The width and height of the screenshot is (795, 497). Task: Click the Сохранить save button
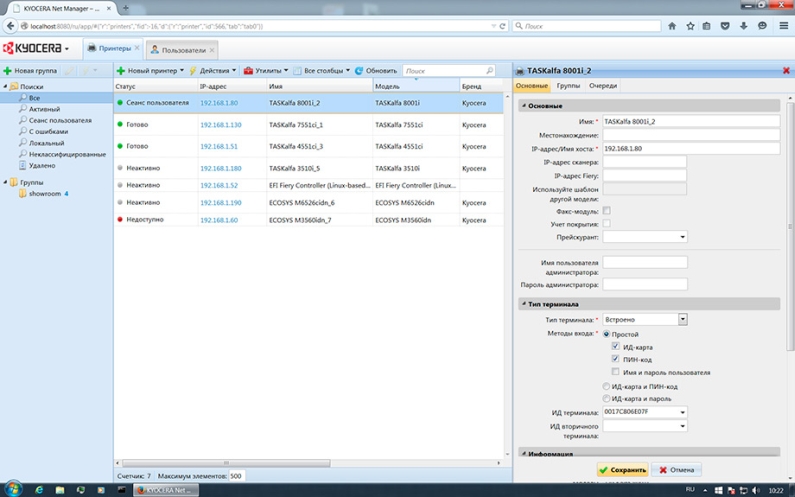622,470
